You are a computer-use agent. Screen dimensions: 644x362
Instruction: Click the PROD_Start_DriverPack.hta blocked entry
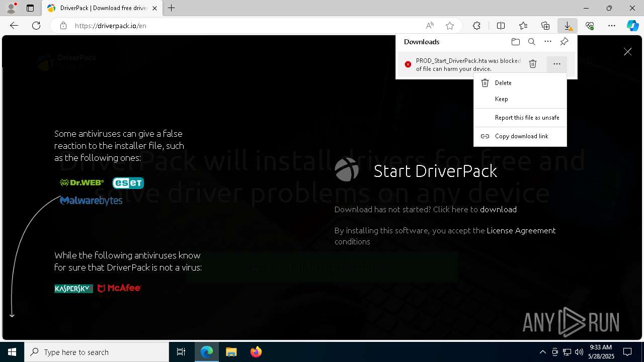pyautogui.click(x=468, y=64)
